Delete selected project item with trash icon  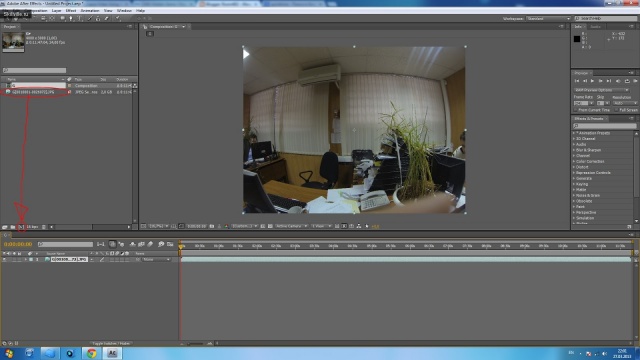[x=44, y=227]
